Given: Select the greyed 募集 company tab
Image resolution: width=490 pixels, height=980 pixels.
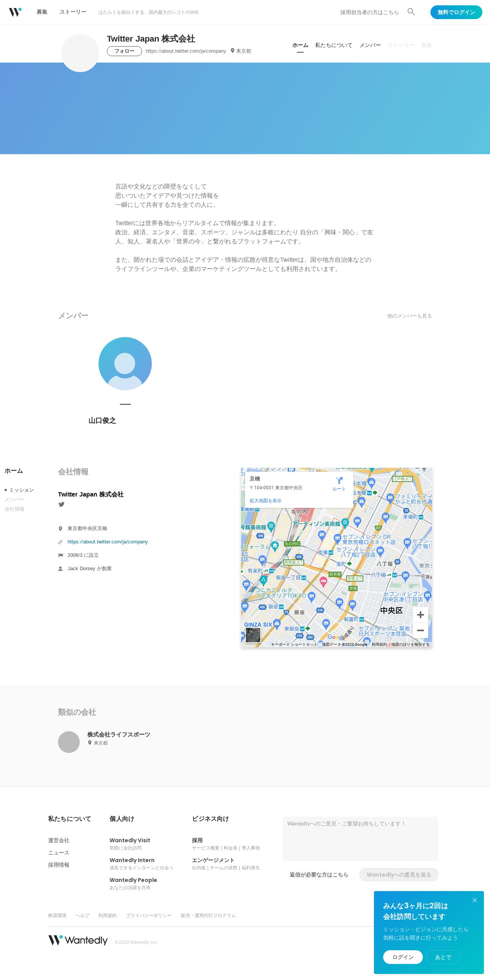Looking at the screenshot, I should pos(427,45).
